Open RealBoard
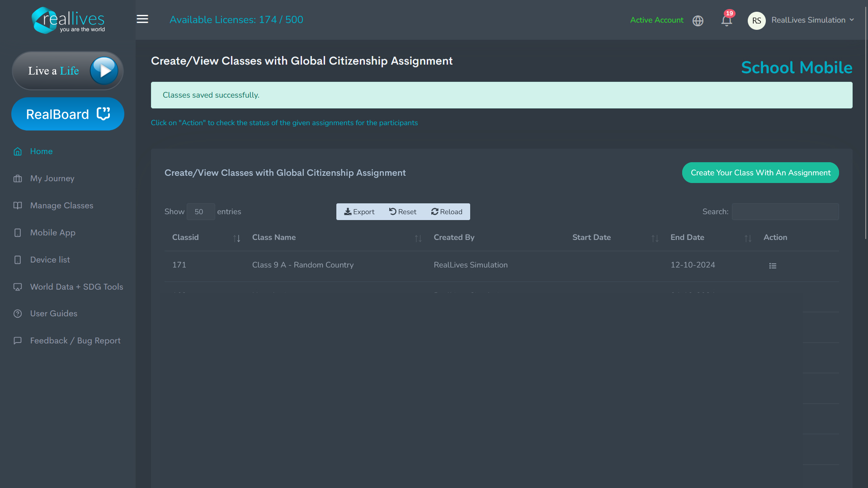The height and width of the screenshot is (488, 868). (68, 114)
